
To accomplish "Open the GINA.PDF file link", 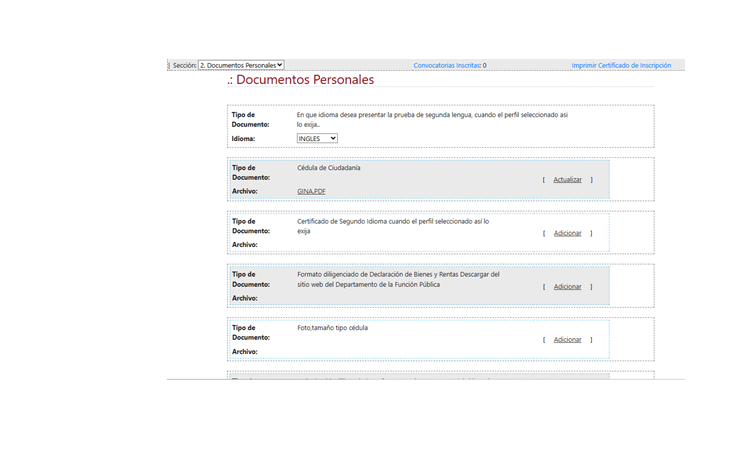I will click(311, 191).
